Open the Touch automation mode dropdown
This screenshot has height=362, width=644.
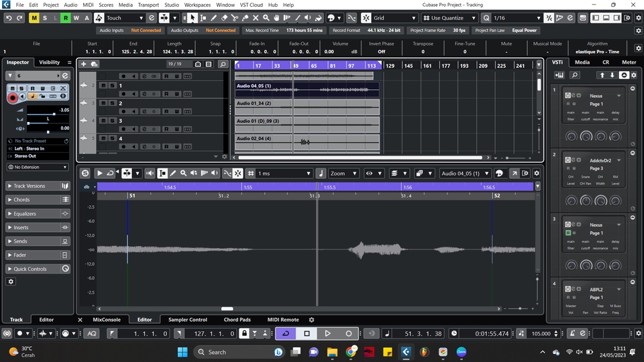[x=125, y=18]
